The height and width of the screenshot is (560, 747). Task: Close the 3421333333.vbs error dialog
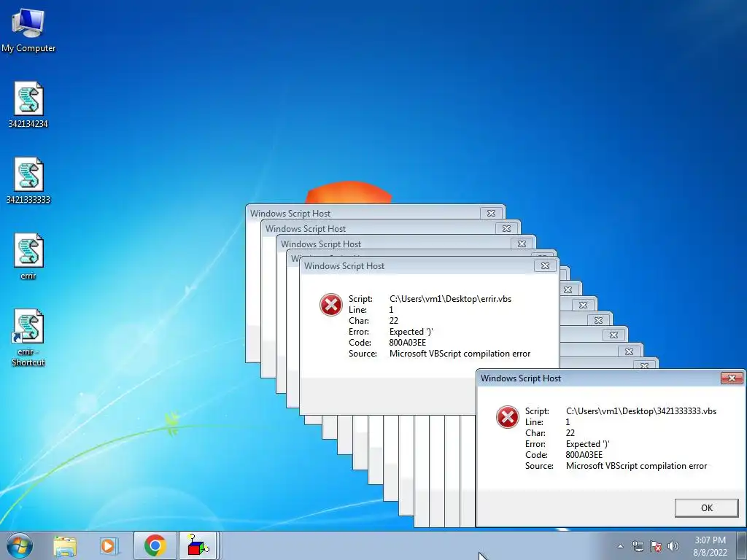point(732,378)
